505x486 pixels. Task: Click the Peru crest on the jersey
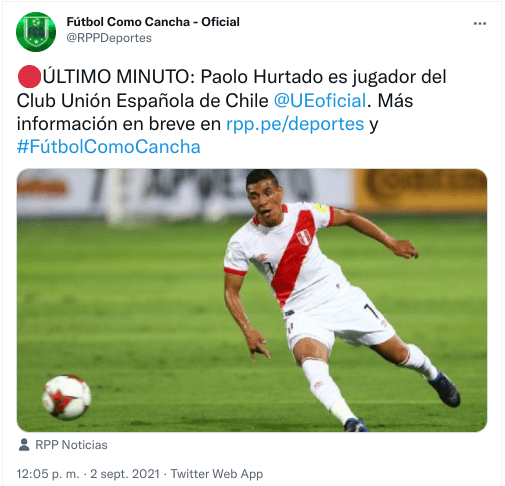click(304, 237)
